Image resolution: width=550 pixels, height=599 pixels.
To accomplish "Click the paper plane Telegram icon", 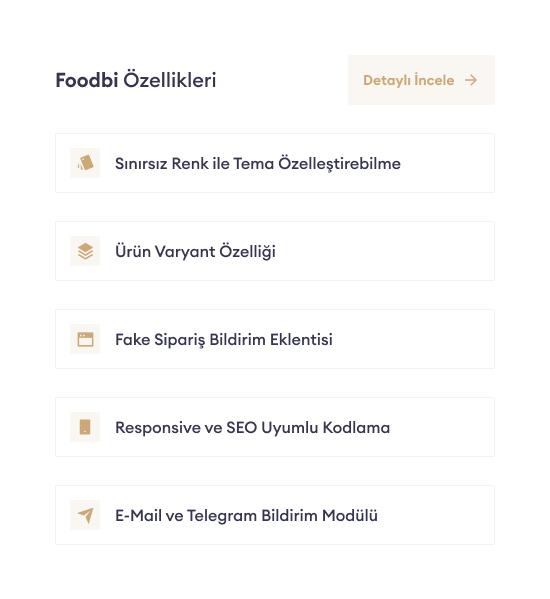I will 85,515.
